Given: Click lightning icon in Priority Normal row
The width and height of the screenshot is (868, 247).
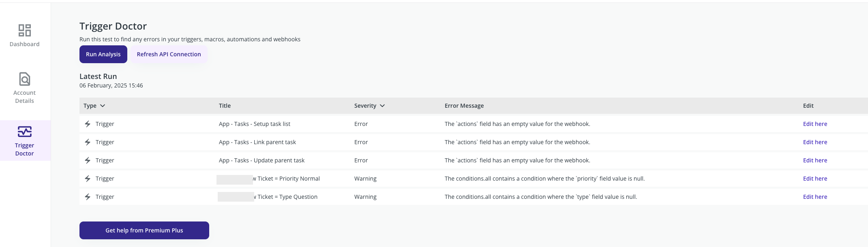Looking at the screenshot, I should (88, 179).
